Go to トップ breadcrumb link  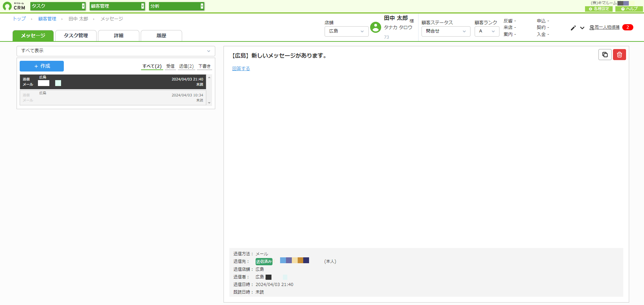(x=19, y=19)
